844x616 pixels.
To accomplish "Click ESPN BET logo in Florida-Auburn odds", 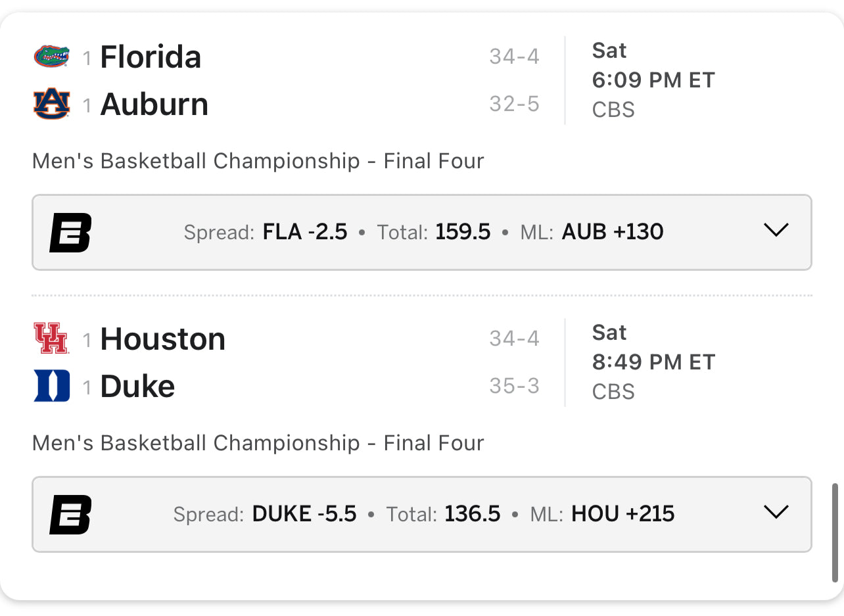I will coord(70,233).
